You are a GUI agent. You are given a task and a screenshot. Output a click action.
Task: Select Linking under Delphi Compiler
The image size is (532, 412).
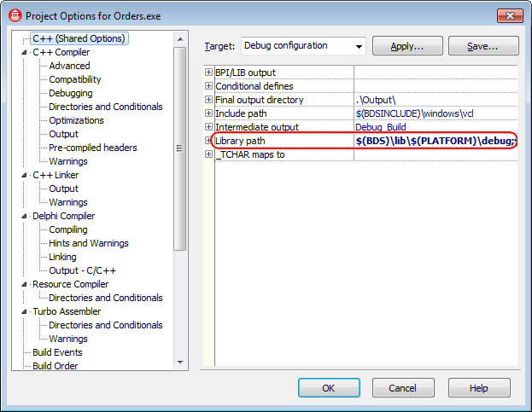(x=62, y=257)
